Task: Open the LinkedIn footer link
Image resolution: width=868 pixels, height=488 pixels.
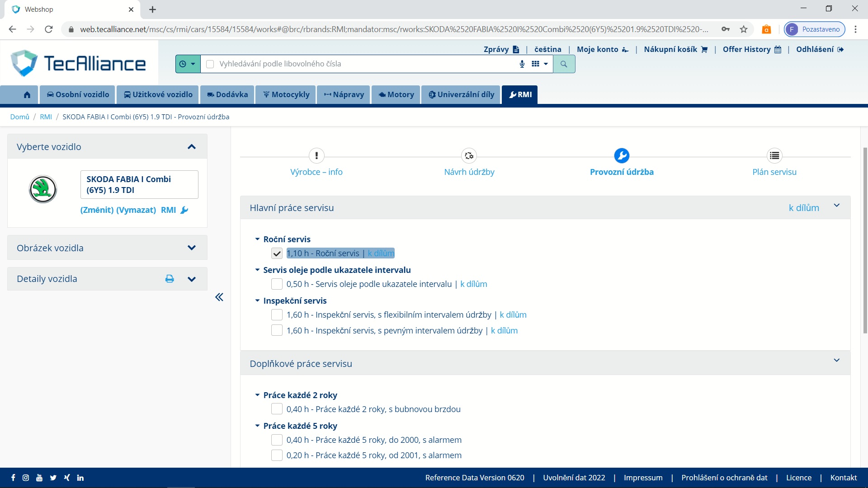Action: (x=80, y=478)
